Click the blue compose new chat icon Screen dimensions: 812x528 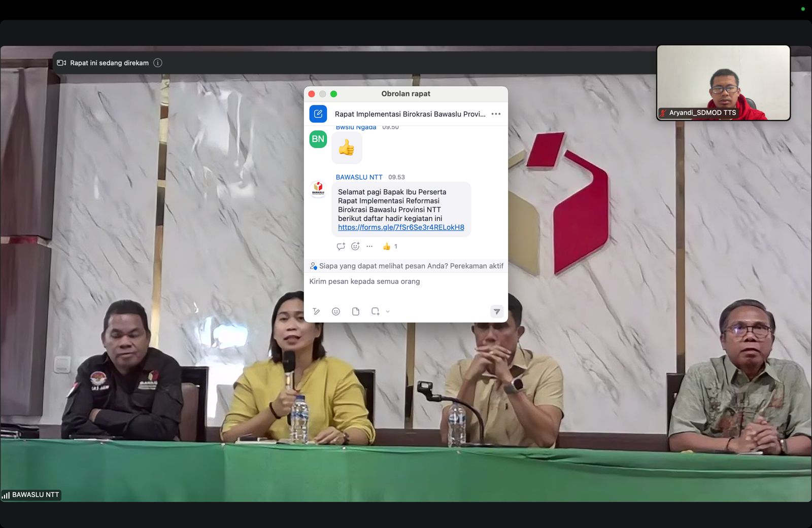tap(318, 114)
